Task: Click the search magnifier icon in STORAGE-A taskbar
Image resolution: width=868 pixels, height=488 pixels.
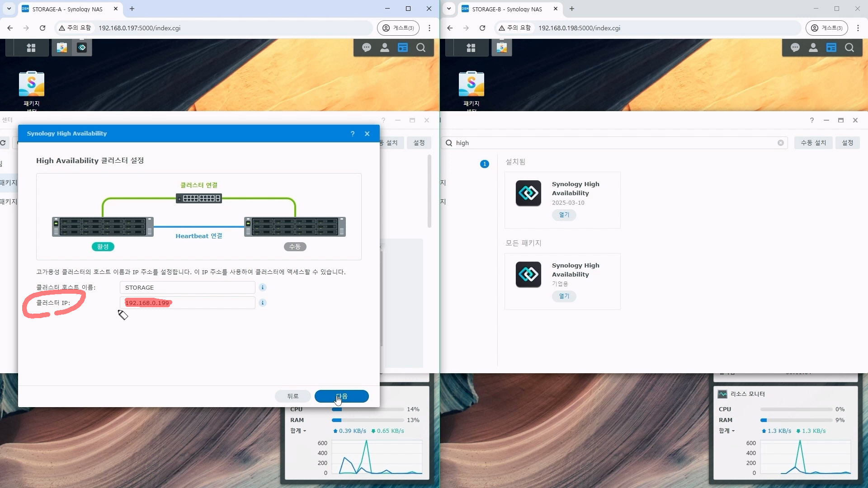Action: 421,47
